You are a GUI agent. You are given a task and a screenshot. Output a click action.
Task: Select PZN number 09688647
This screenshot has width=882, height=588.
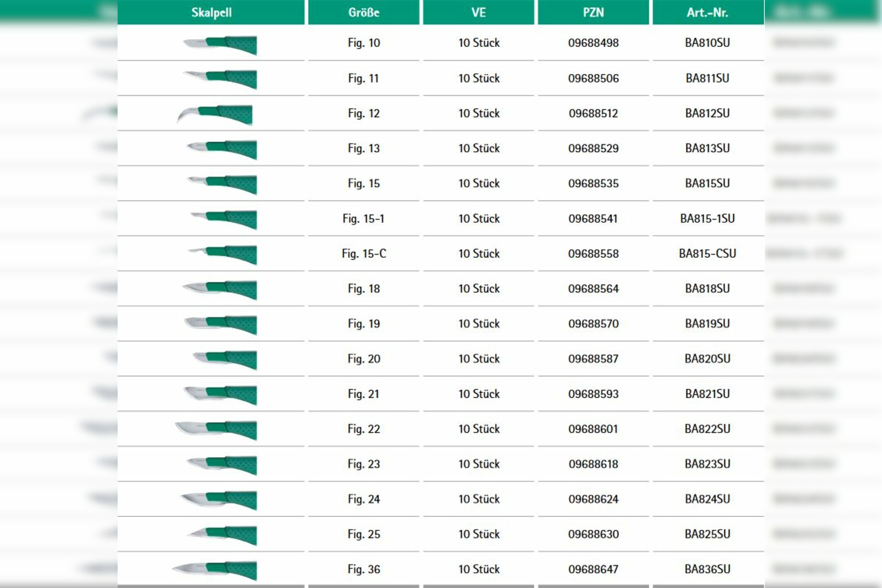[x=594, y=569]
